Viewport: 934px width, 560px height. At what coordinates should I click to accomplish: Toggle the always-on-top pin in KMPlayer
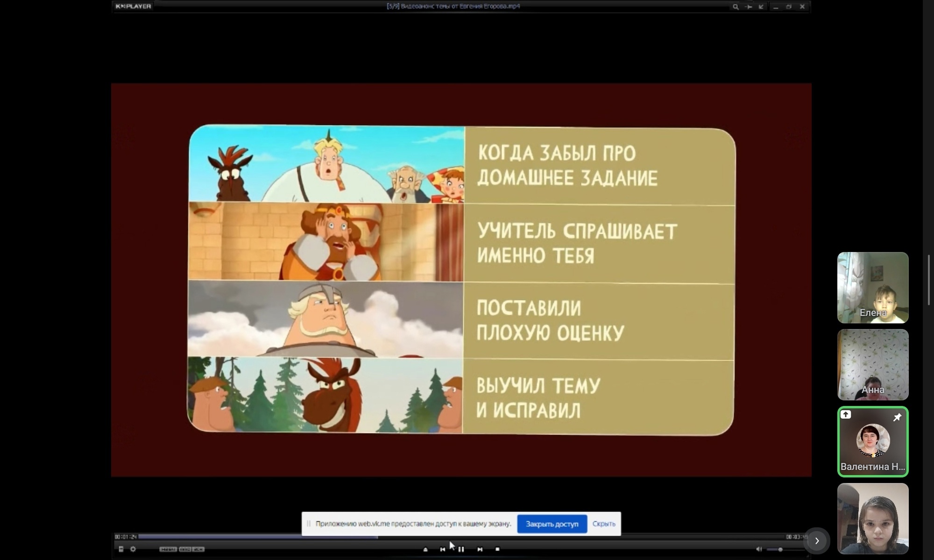click(x=749, y=7)
